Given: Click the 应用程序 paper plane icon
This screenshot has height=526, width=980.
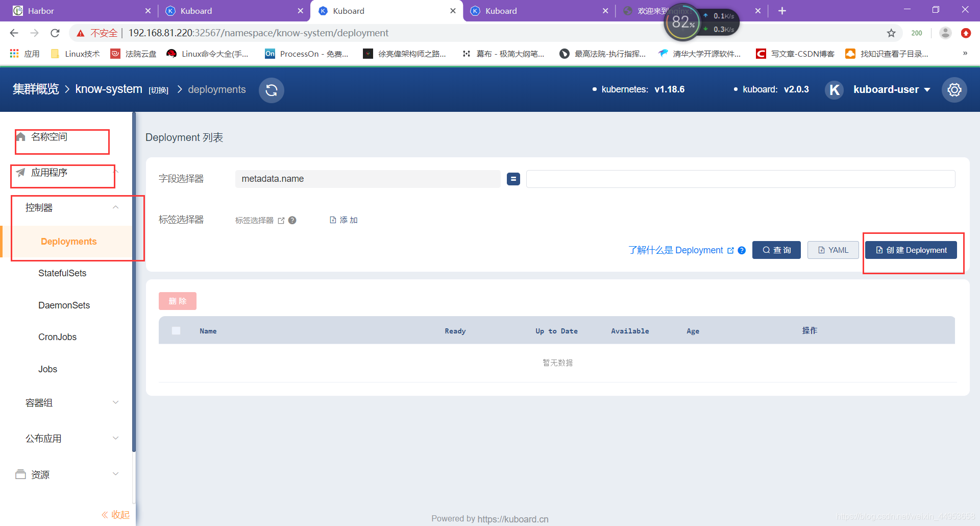Looking at the screenshot, I should 21,173.
